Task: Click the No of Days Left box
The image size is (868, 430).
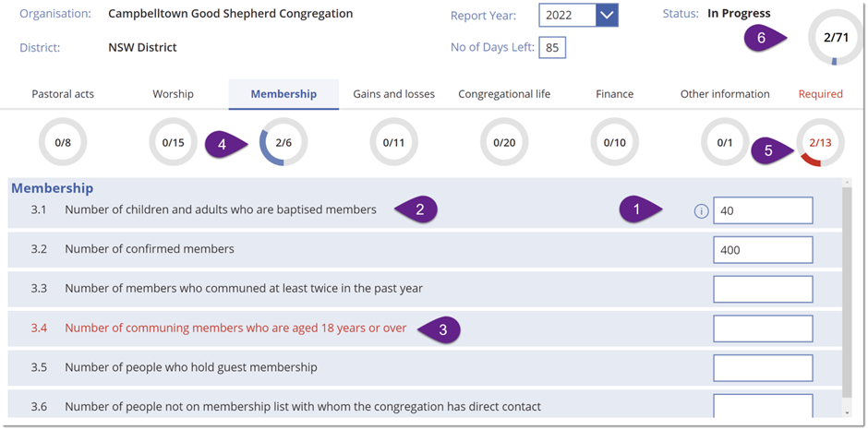Action: (552, 47)
